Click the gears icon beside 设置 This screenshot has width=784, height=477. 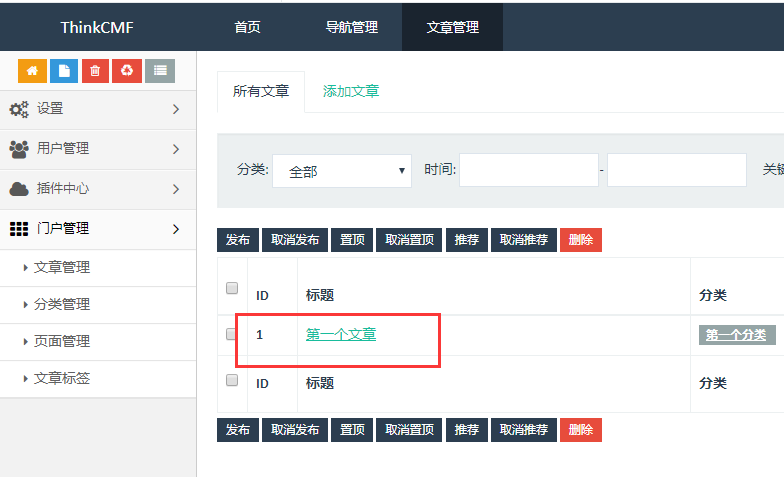point(19,109)
